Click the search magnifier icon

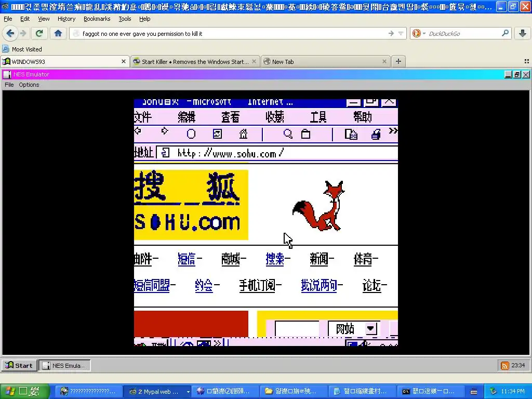505,33
